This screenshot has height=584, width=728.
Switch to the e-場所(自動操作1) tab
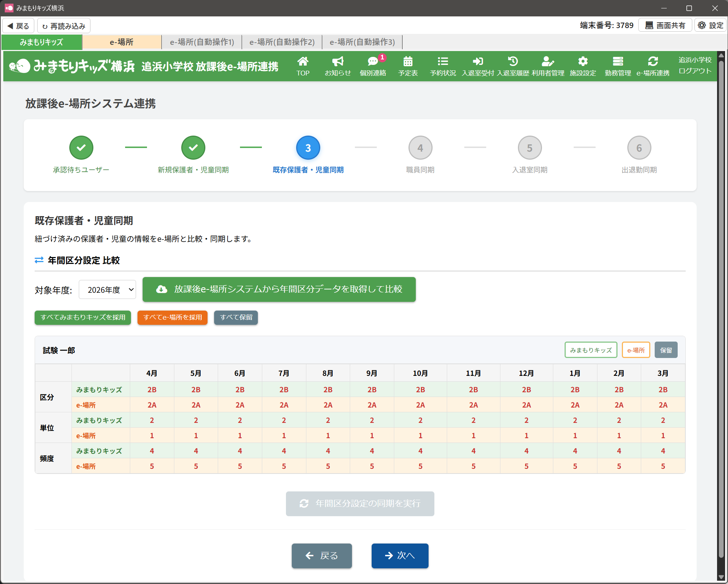click(x=202, y=42)
